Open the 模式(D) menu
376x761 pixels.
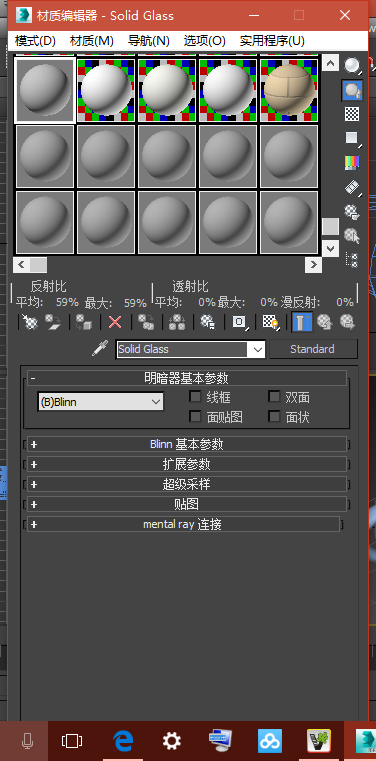pos(35,41)
